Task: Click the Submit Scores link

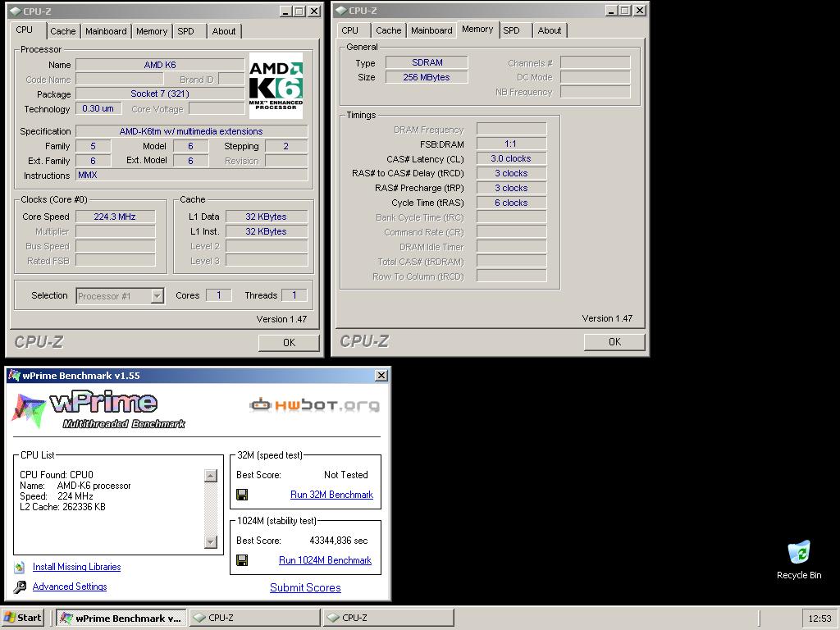Action: (305, 587)
